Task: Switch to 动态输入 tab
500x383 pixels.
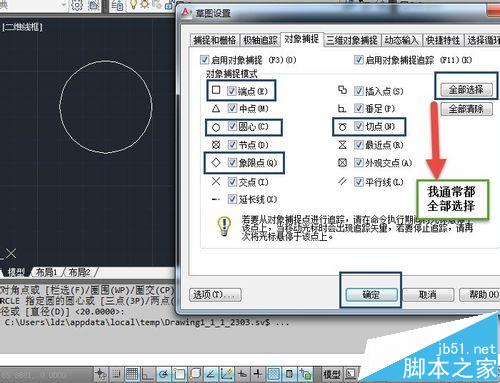Action: click(x=401, y=40)
